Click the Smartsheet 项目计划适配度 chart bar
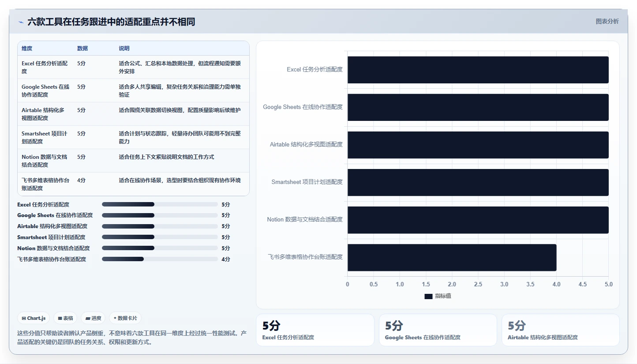Viewport: 637px width, 364px height. [x=478, y=182]
